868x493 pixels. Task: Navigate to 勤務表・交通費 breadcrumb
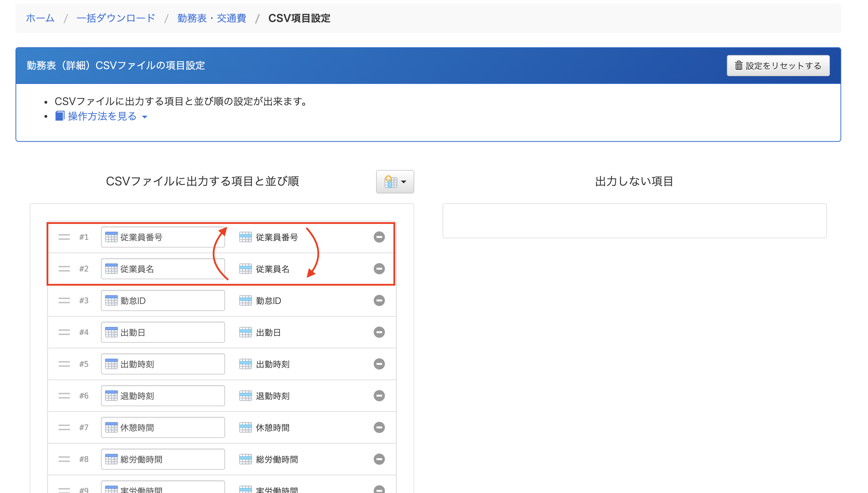(x=212, y=18)
